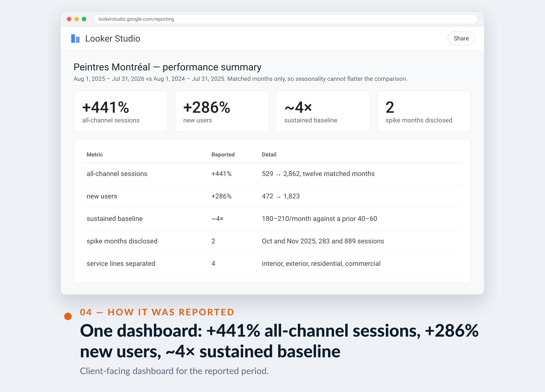Click '529 → 2,862, twelve matched months' cell
The image size is (545, 392).
point(318,174)
